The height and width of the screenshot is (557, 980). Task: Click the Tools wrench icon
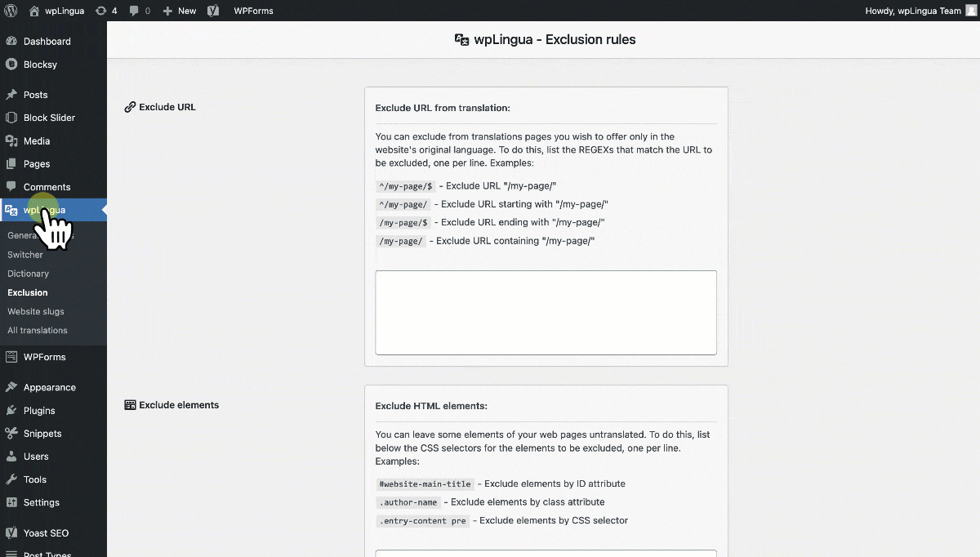click(x=11, y=479)
